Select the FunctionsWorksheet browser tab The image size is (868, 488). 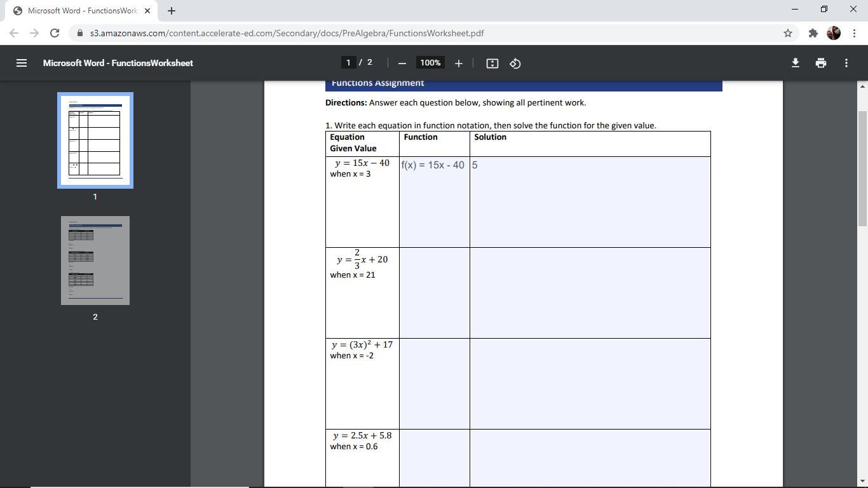(x=81, y=11)
